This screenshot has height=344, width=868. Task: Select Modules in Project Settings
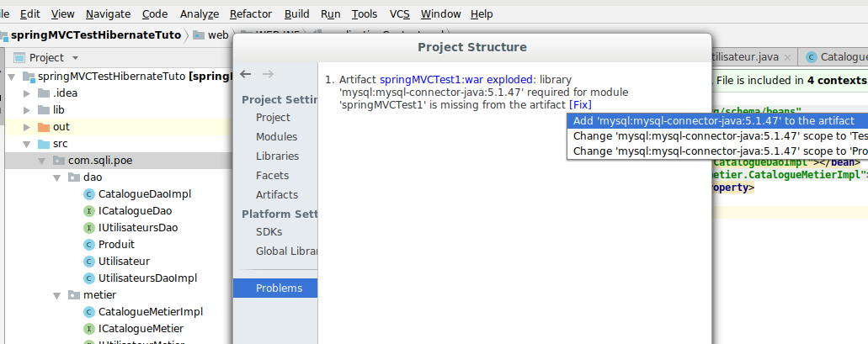click(276, 137)
